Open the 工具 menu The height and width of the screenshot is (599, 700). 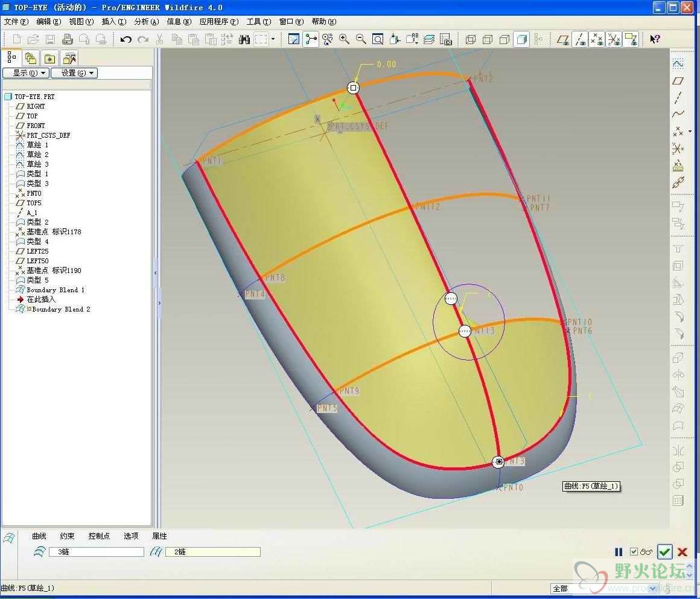pos(259,22)
